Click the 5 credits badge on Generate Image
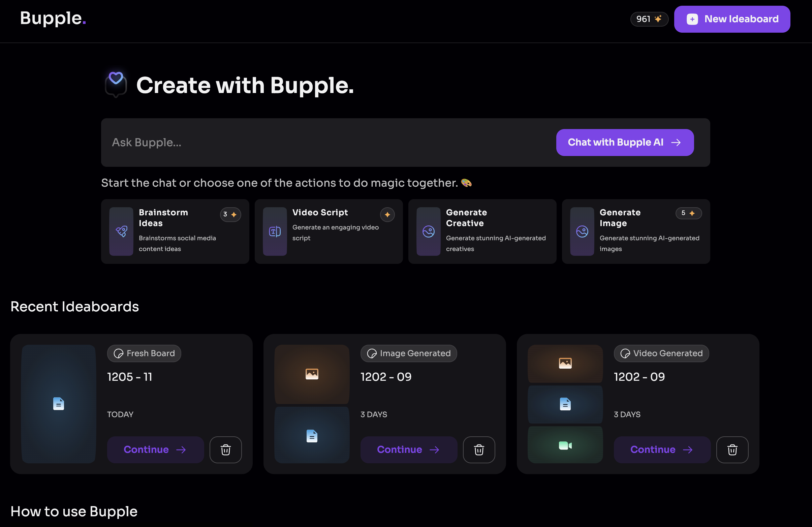 [688, 213]
